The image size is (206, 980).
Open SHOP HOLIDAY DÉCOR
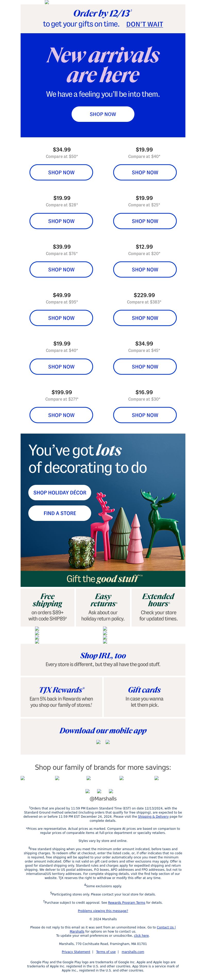(x=60, y=492)
